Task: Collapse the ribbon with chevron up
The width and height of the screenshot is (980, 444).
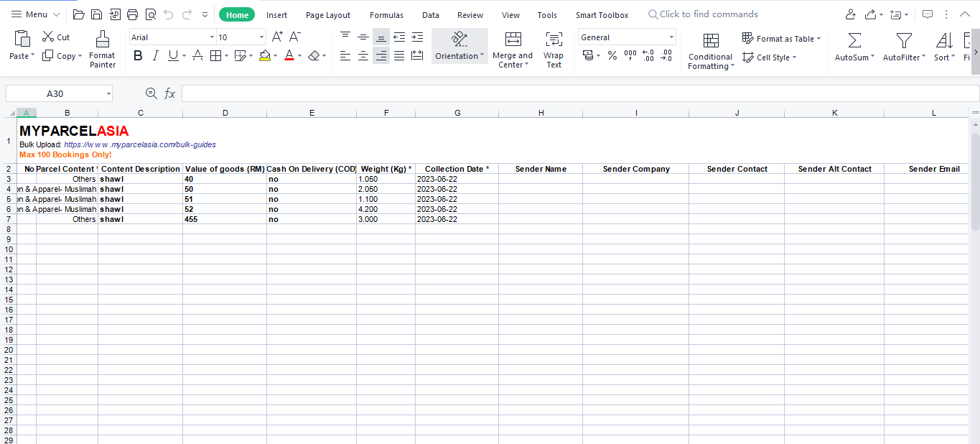Action: pyautogui.click(x=965, y=14)
